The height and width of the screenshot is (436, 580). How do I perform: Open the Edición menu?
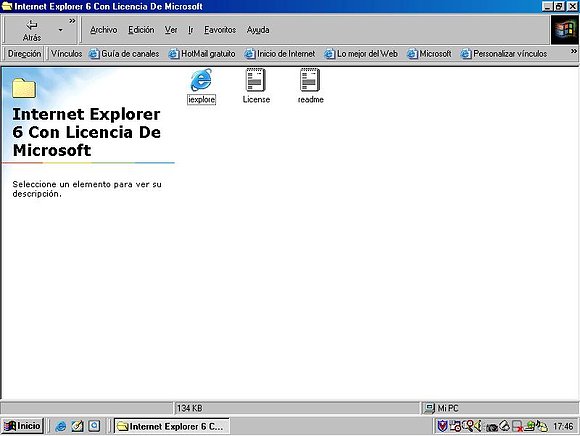point(141,30)
